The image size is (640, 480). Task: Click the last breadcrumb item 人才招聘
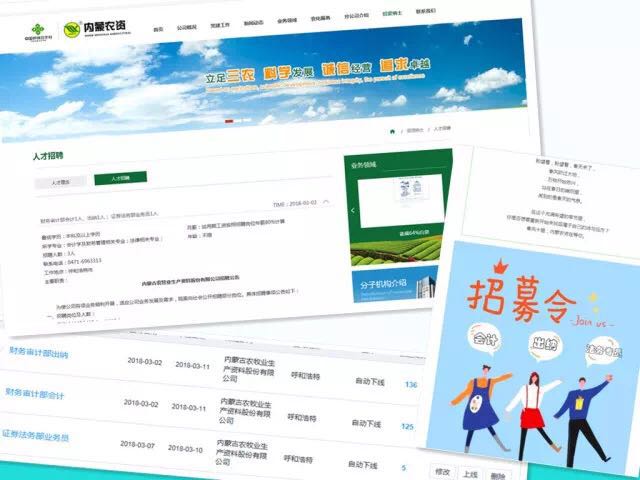tap(442, 128)
